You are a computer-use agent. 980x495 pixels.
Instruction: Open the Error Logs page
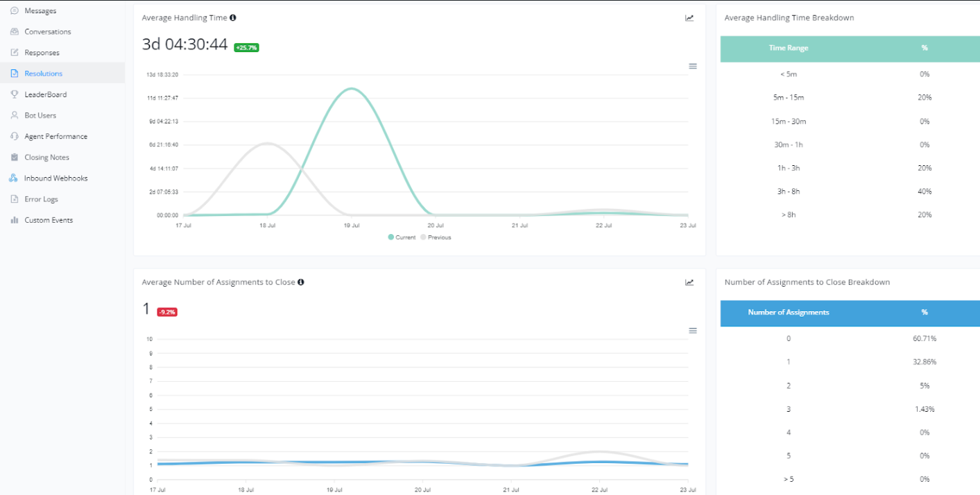(41, 199)
